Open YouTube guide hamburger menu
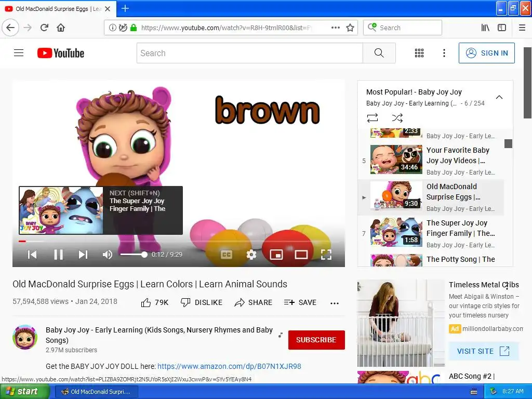The image size is (532, 399). (x=19, y=53)
